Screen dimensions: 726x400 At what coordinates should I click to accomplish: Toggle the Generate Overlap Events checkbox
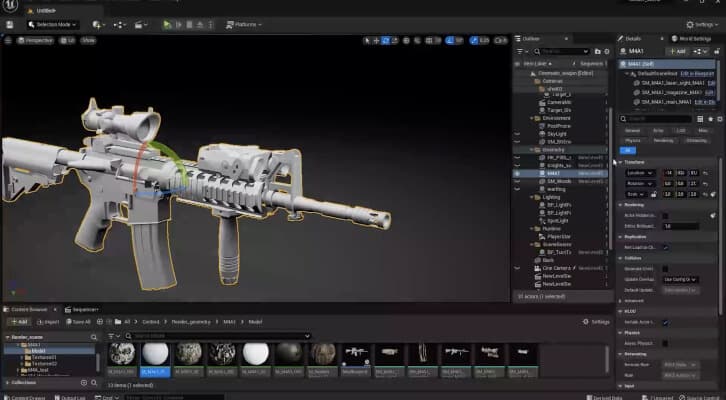665,269
